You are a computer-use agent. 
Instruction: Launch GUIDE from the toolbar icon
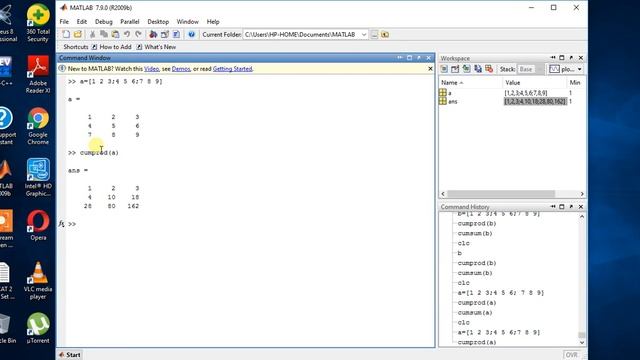[x=165, y=34]
